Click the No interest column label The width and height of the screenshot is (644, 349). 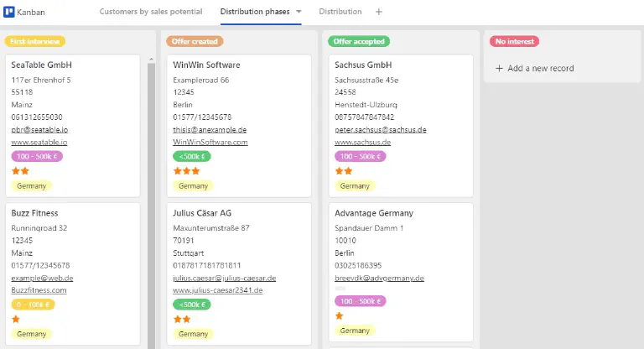pos(514,41)
